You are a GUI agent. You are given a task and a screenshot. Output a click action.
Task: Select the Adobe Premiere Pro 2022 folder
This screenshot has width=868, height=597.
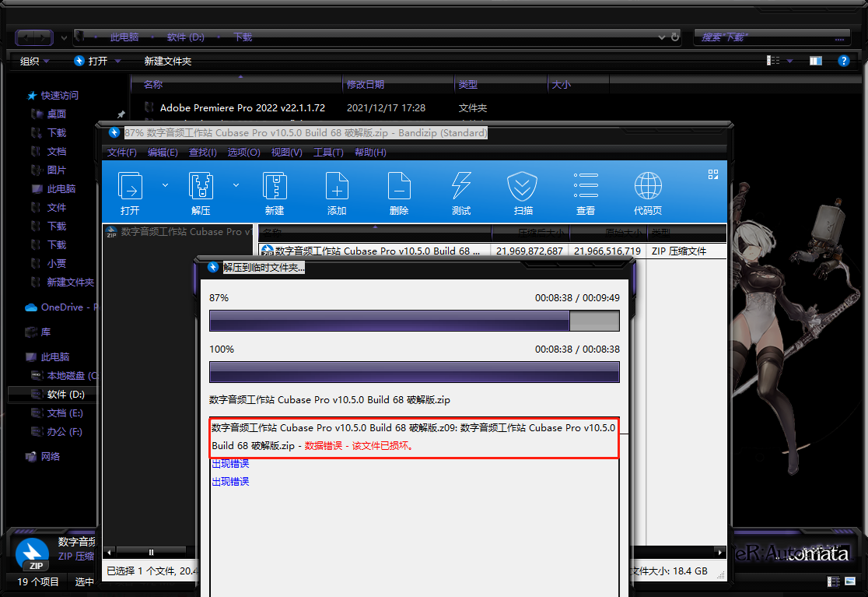pos(243,108)
